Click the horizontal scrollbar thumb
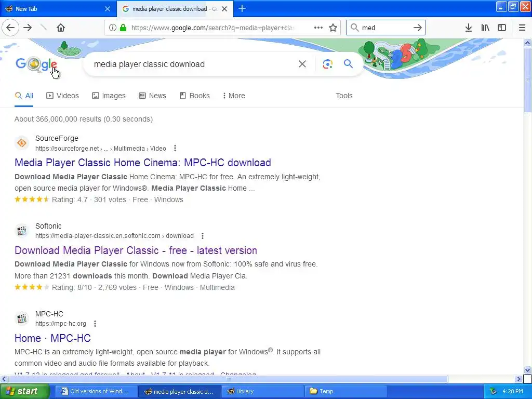 click(x=228, y=379)
